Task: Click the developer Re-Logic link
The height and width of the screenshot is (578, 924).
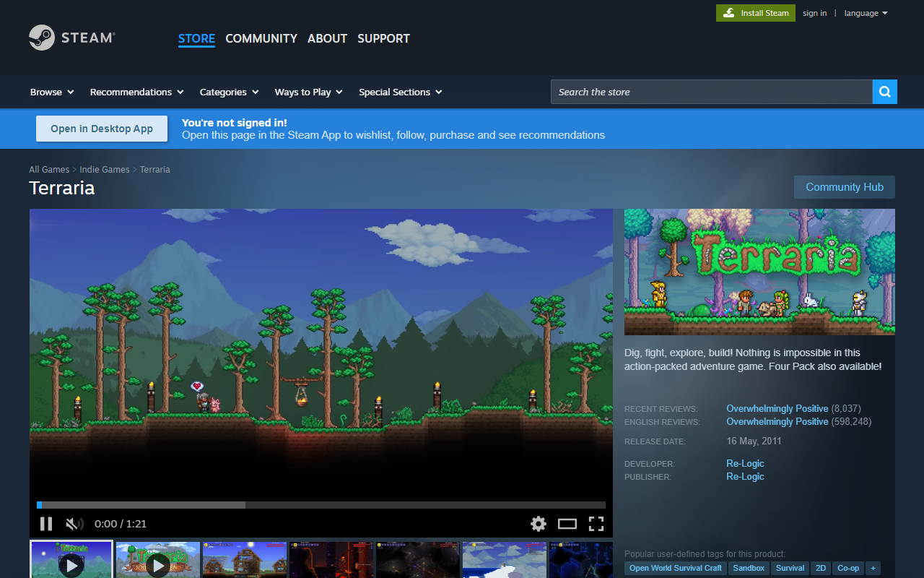Action: click(x=745, y=463)
